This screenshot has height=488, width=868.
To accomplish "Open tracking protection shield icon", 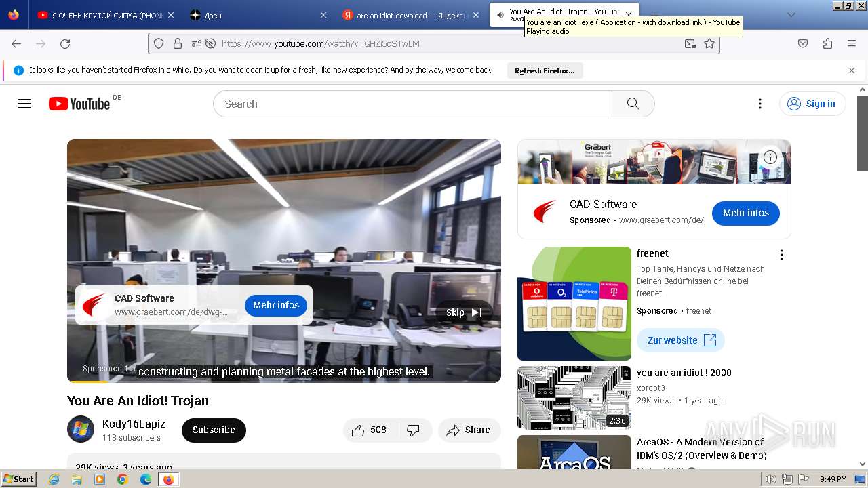I will coord(159,43).
